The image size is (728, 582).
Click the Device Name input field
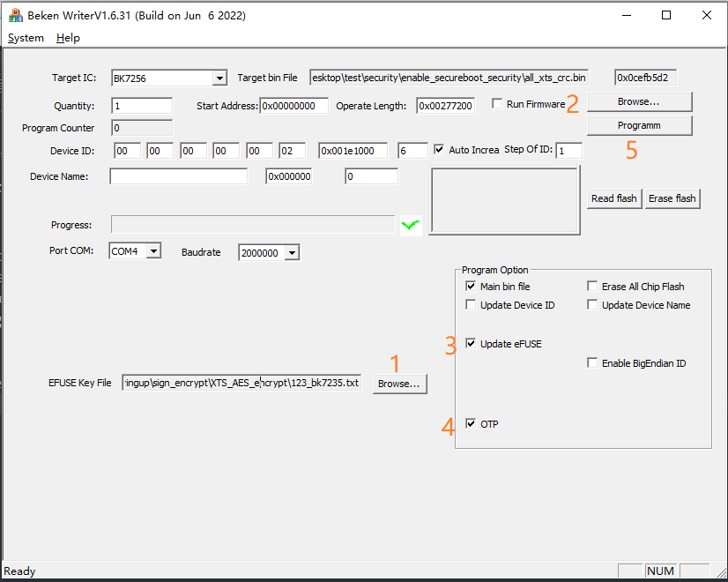(x=179, y=176)
